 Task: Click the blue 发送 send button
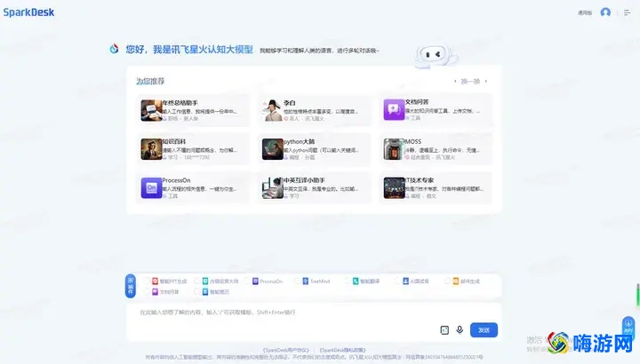[x=484, y=330]
